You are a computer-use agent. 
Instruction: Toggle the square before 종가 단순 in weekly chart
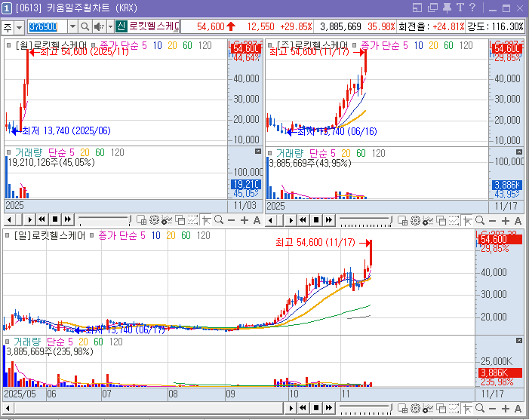click(354, 44)
